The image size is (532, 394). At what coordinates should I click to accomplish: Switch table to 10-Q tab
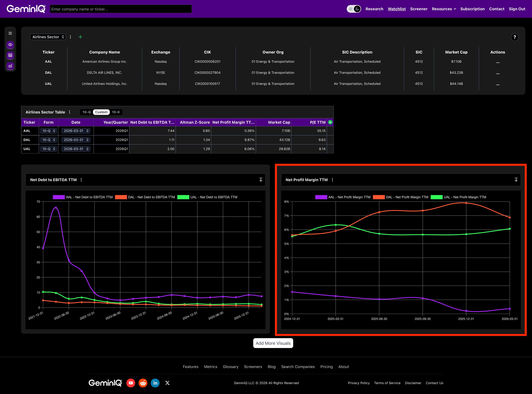(x=87, y=112)
